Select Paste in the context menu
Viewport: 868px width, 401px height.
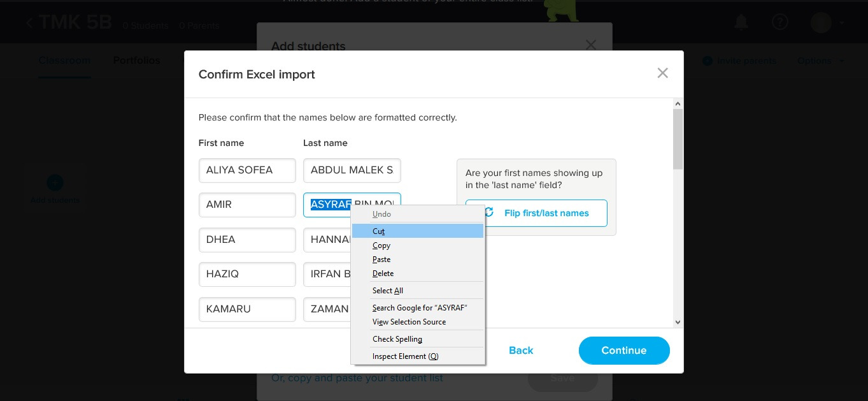381,259
